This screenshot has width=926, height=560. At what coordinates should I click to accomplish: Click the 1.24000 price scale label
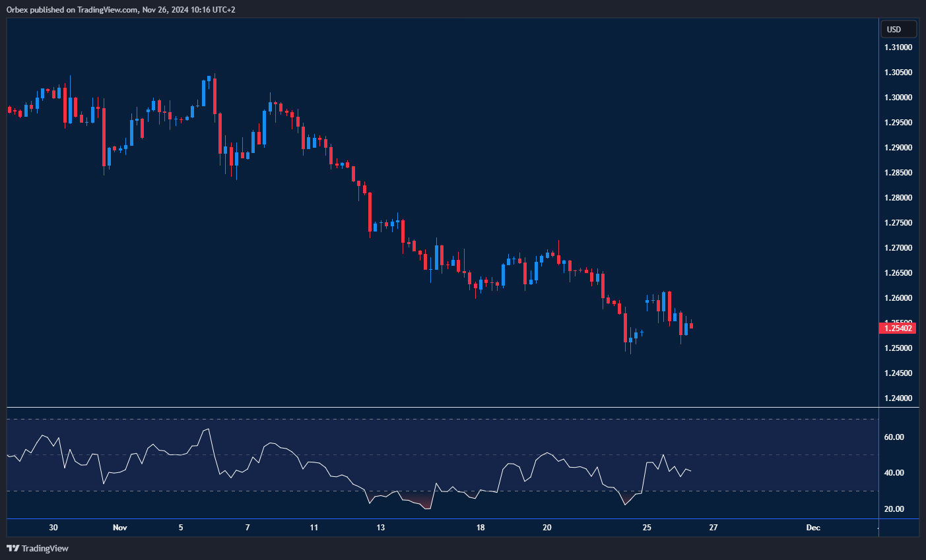(x=898, y=398)
